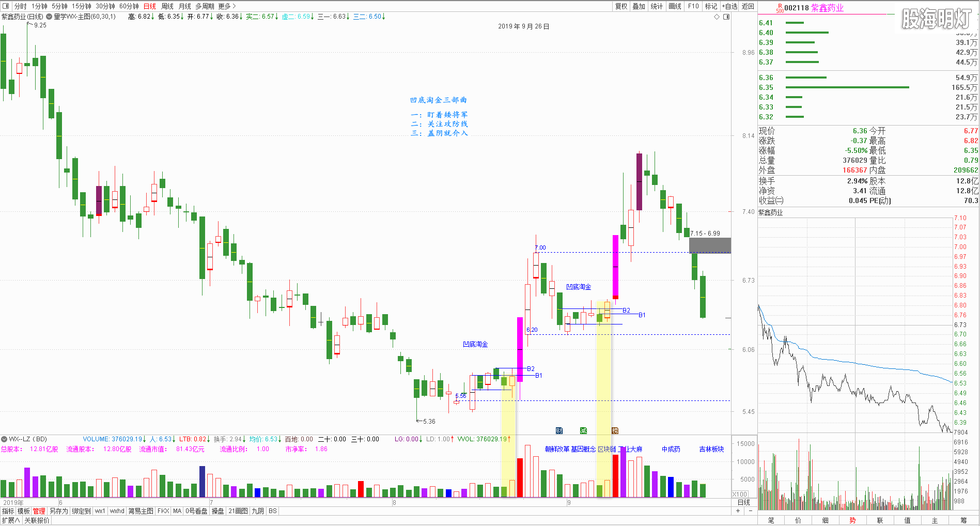This screenshot has width=980, height=526.
Task: Open the 模板 template tab
Action: point(24,511)
